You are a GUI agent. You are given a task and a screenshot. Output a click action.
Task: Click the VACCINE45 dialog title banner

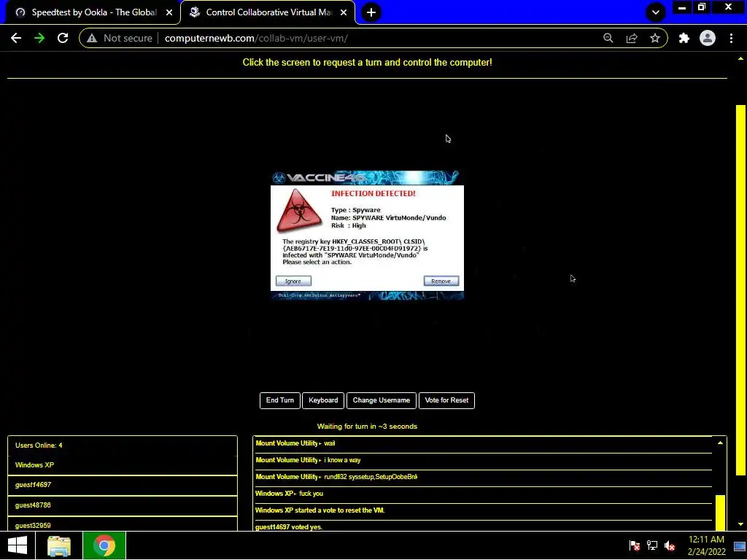(x=366, y=178)
